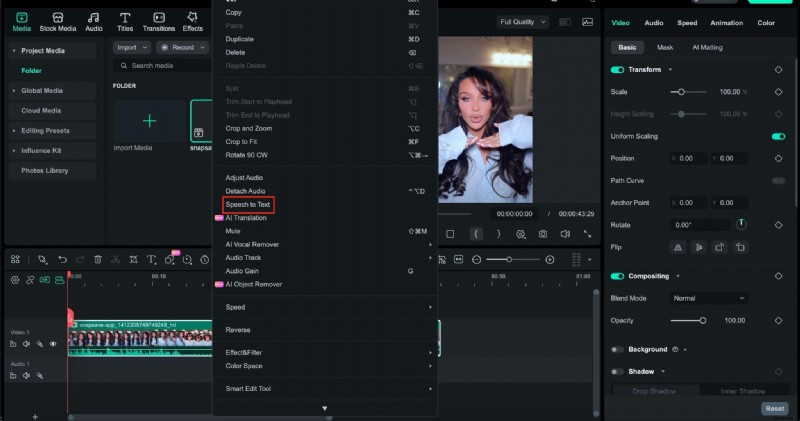
Task: Click the Import Media plus thumbnail
Action: (149, 121)
